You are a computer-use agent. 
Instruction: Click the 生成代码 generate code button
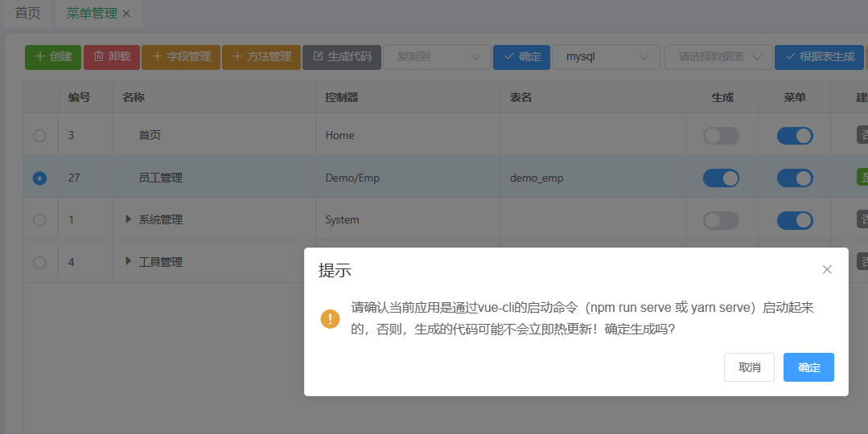pos(342,57)
